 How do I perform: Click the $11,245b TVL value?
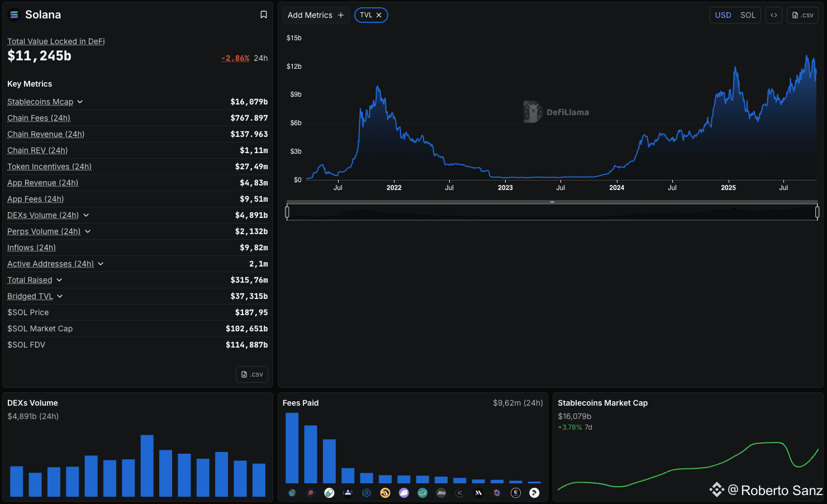point(39,56)
